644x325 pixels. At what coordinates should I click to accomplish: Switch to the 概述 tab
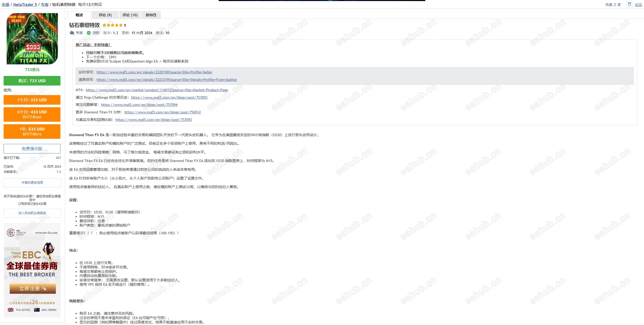coord(79,15)
